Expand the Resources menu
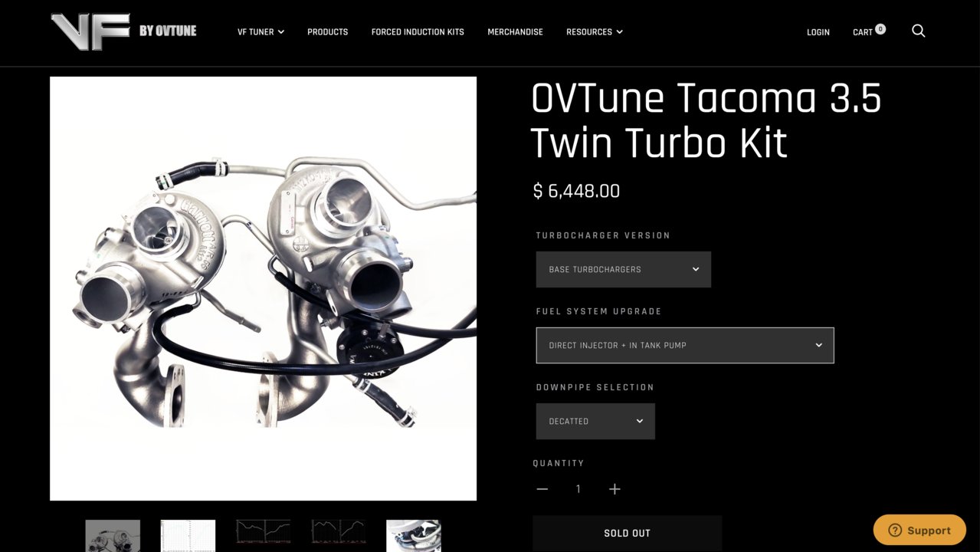 (x=595, y=32)
